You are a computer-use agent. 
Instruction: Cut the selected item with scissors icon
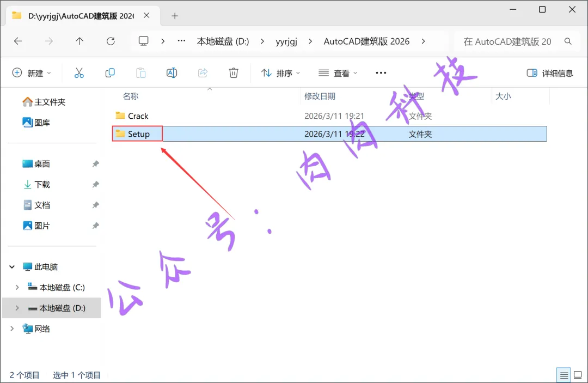[79, 73]
